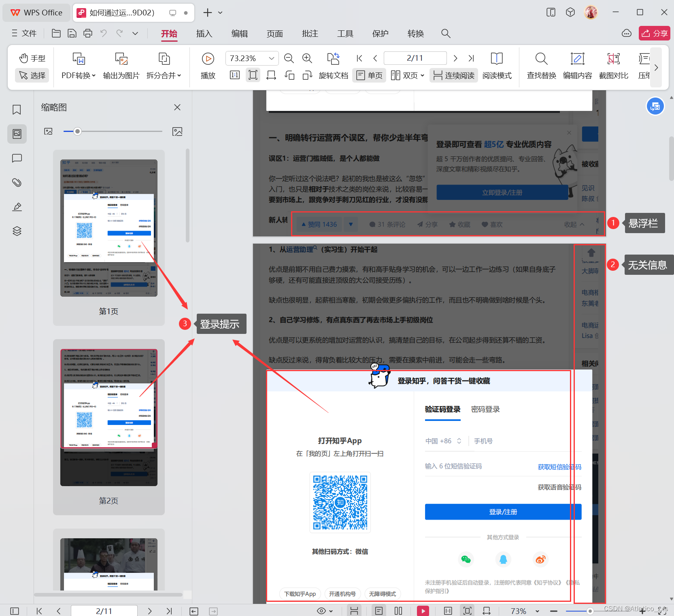
Task: Go to the first page from toolbar
Action: tap(359, 58)
